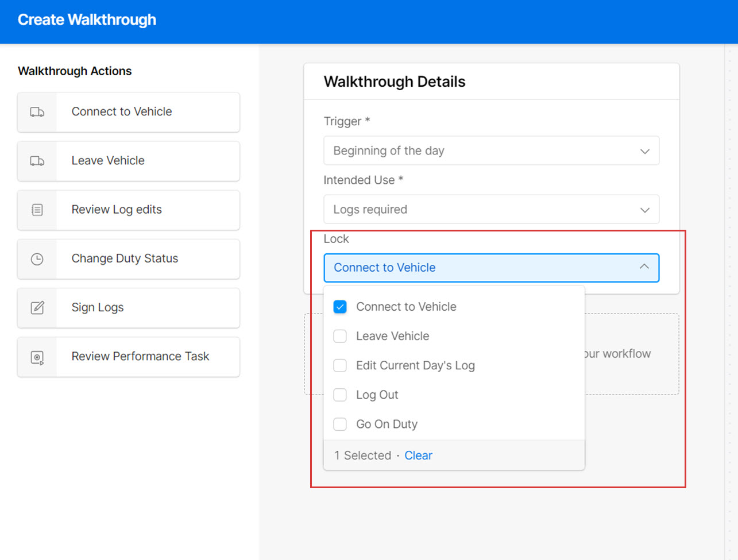Image resolution: width=738 pixels, height=560 pixels.
Task: Click the '1 Selected' status text
Action: [362, 455]
